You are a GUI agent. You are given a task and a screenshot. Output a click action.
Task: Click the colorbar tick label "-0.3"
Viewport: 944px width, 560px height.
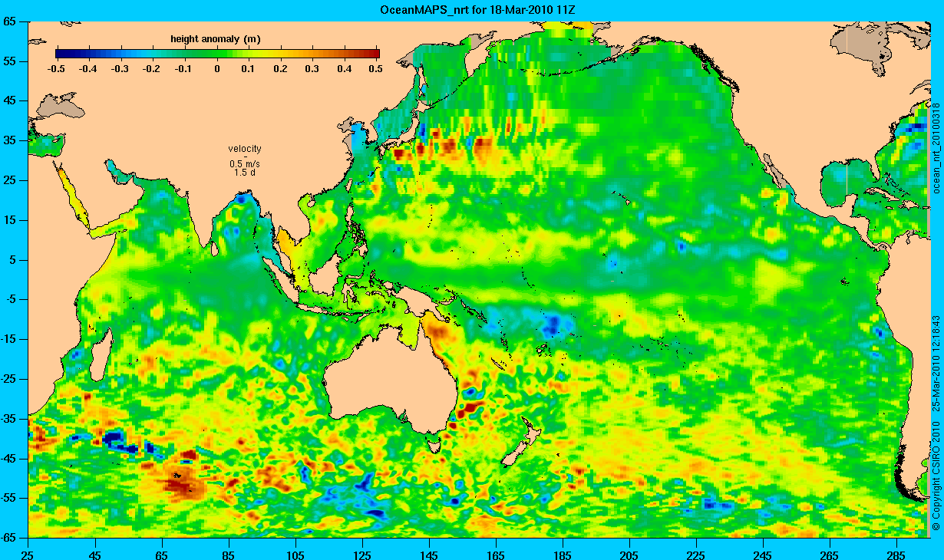pyautogui.click(x=120, y=69)
